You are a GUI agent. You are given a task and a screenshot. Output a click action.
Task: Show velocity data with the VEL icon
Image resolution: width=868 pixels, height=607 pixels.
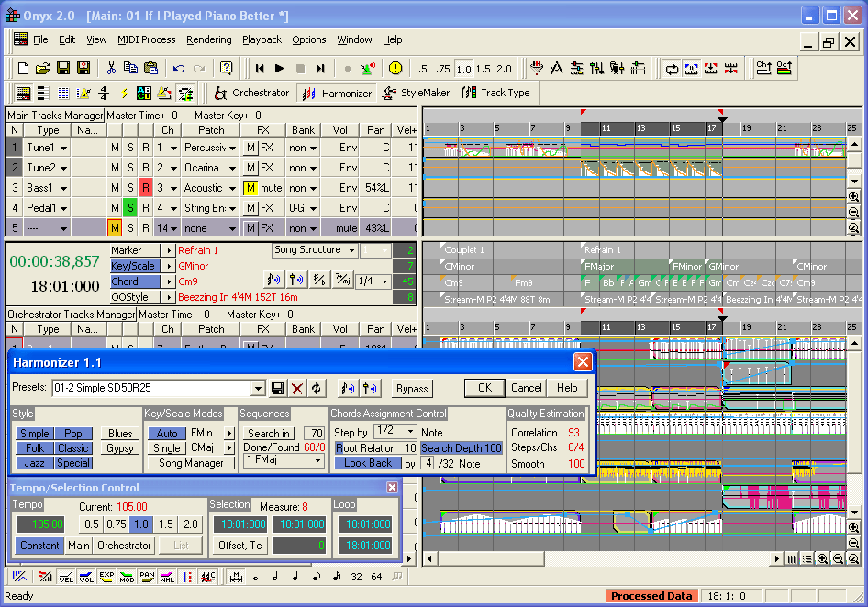(x=66, y=577)
